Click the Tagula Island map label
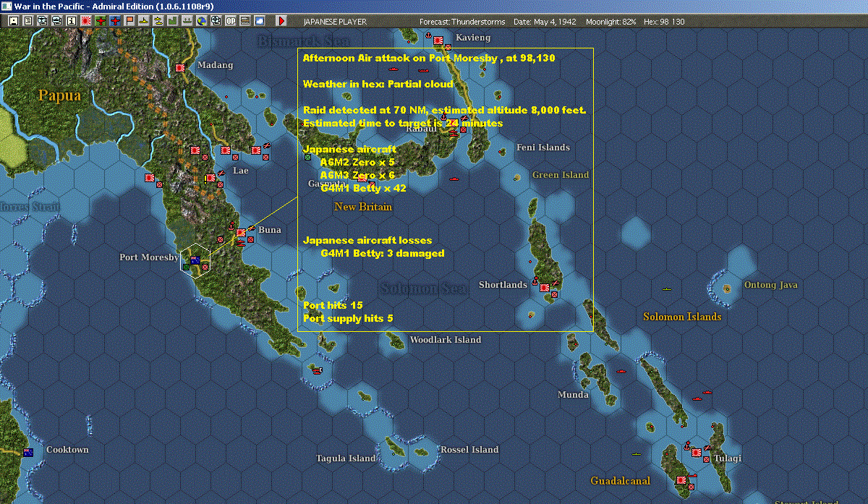 tap(346, 458)
